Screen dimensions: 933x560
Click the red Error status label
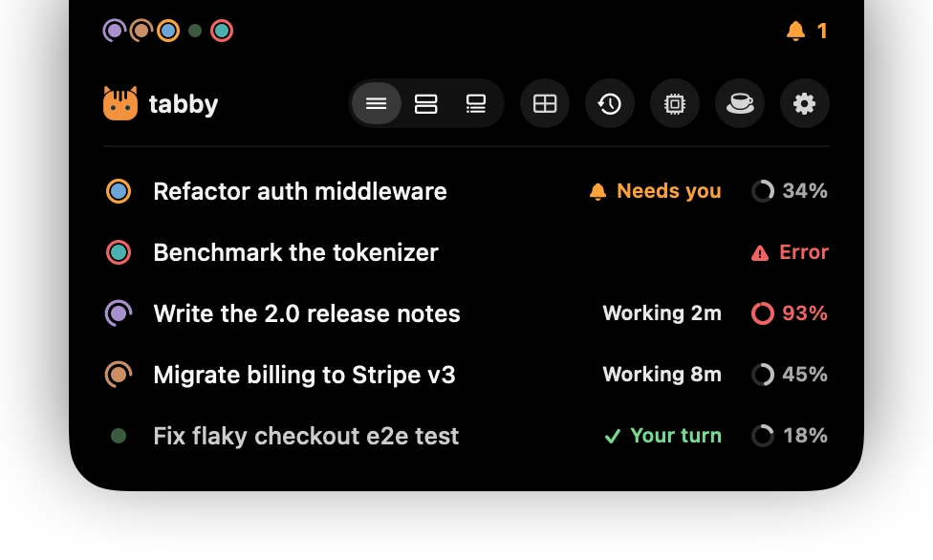pyautogui.click(x=804, y=252)
